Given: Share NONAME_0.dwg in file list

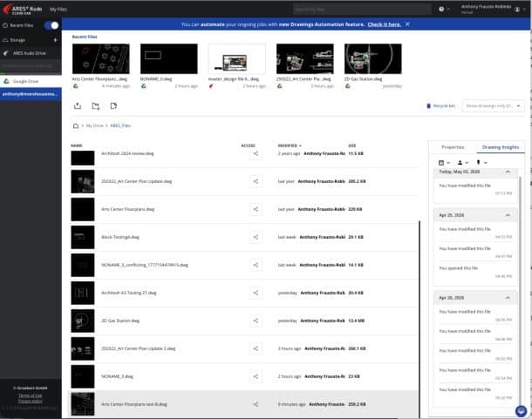Looking at the screenshot, I should pyautogui.click(x=256, y=376).
